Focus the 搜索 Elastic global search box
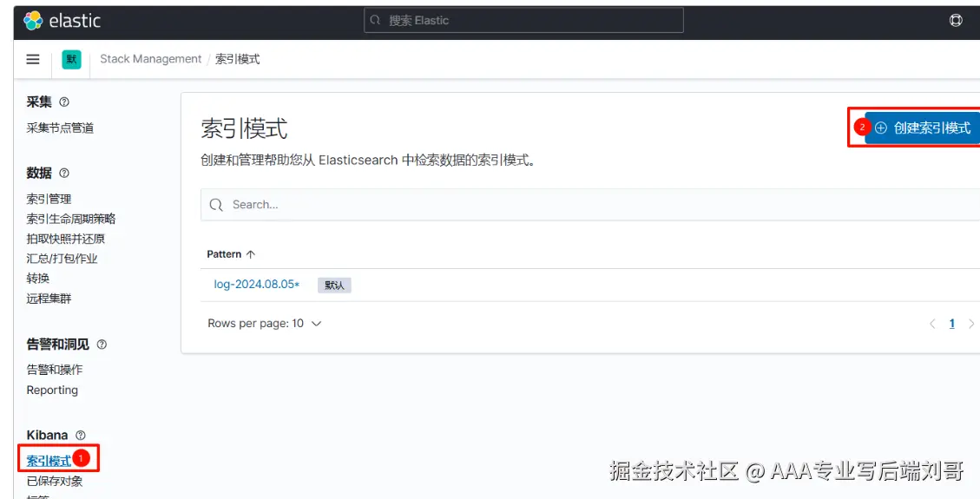Screen dimensions: 980x499 coord(523,21)
